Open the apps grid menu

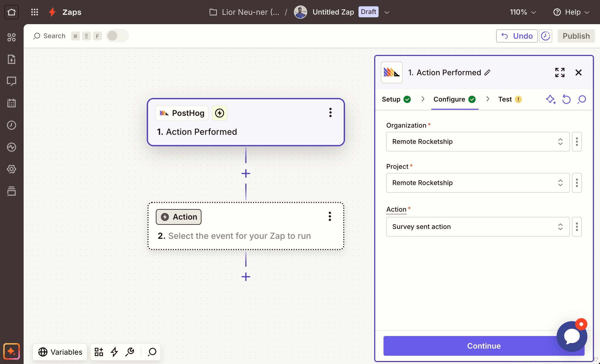[35, 12]
